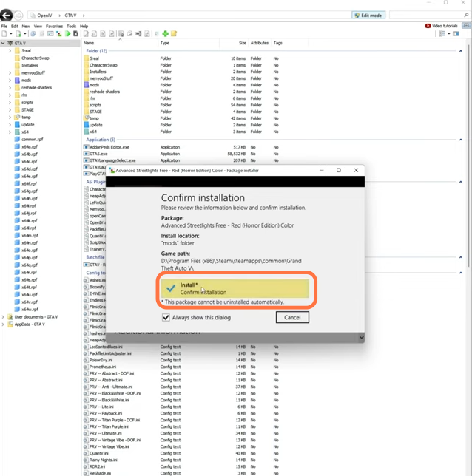Click the new file toolbar icon

point(4,34)
